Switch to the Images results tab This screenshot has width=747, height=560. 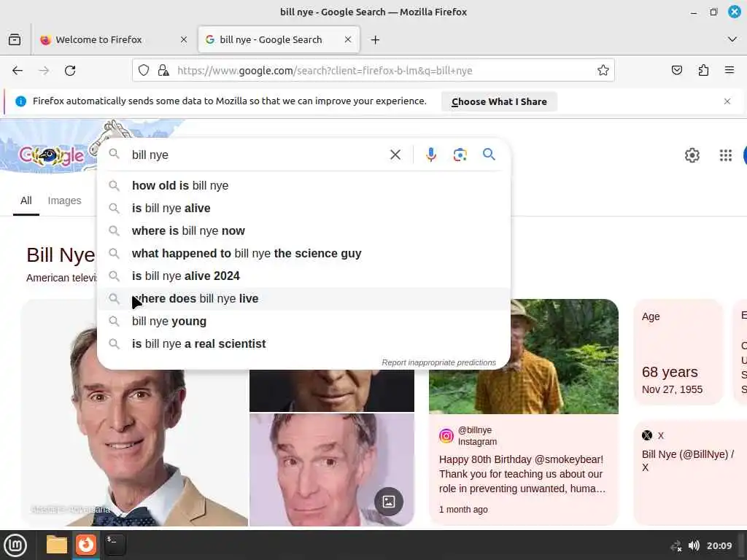pyautogui.click(x=64, y=201)
